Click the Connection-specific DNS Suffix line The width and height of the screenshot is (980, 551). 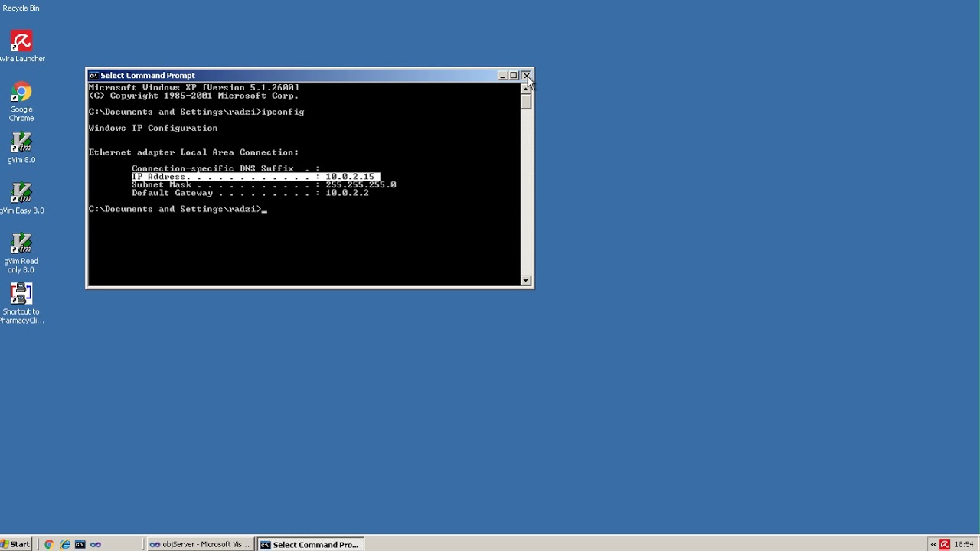(226, 168)
